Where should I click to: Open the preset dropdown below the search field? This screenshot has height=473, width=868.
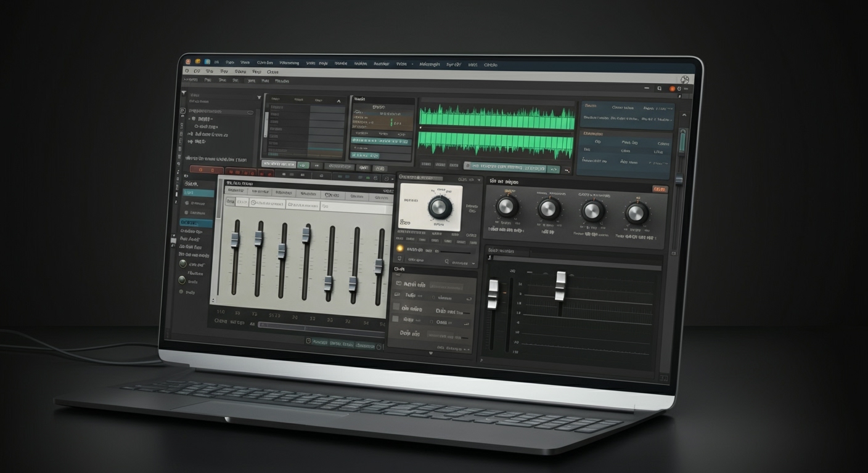pyautogui.click(x=473, y=264)
